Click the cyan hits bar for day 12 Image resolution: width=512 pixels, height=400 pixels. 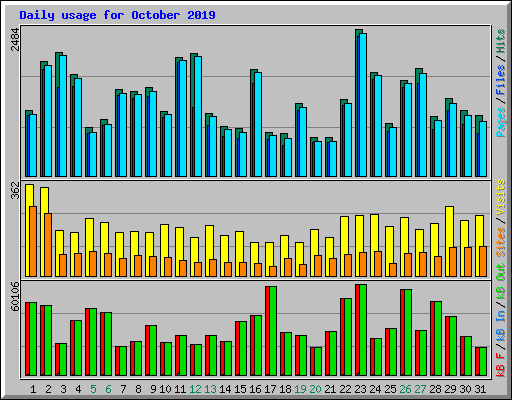click(198, 116)
